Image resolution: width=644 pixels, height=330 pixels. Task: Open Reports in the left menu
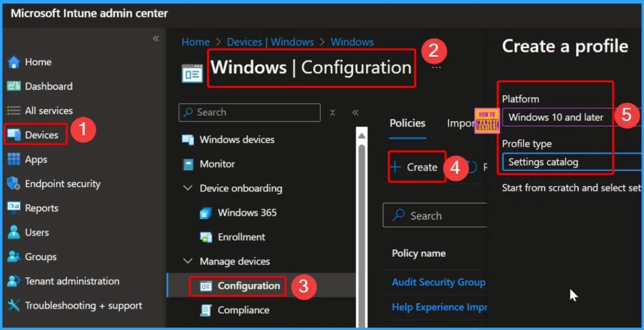(x=42, y=208)
